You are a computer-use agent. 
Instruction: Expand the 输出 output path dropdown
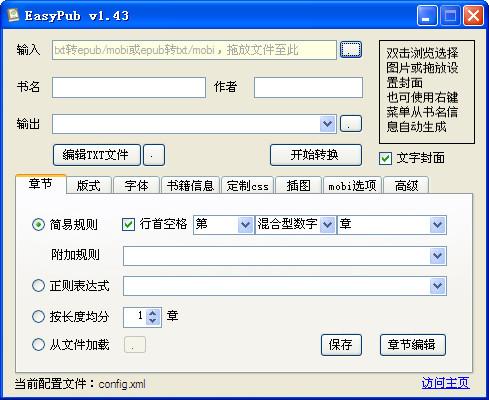(x=327, y=124)
